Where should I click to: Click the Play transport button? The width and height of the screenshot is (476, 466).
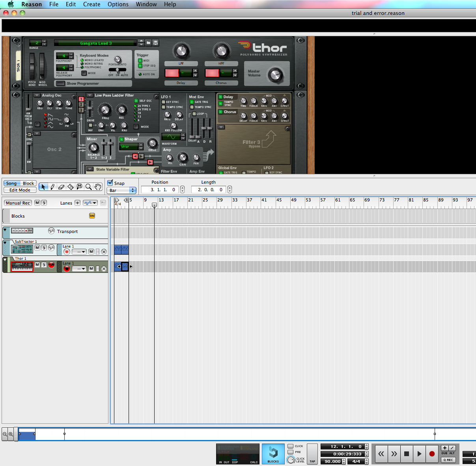(x=419, y=454)
